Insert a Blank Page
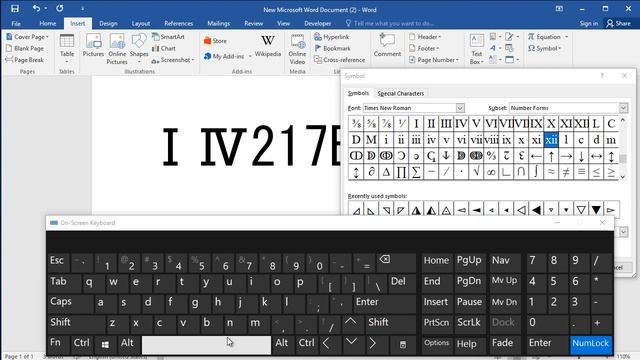640x360 pixels. pyautogui.click(x=25, y=48)
